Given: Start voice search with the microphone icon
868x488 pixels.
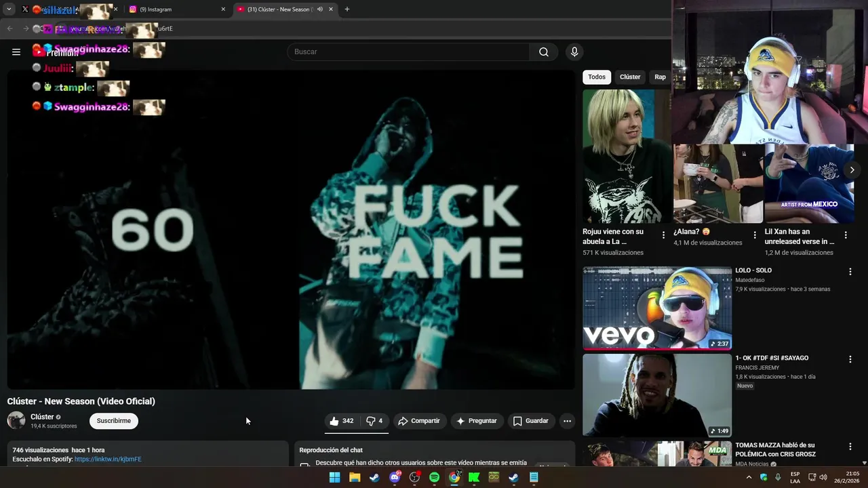Looking at the screenshot, I should coord(574,52).
